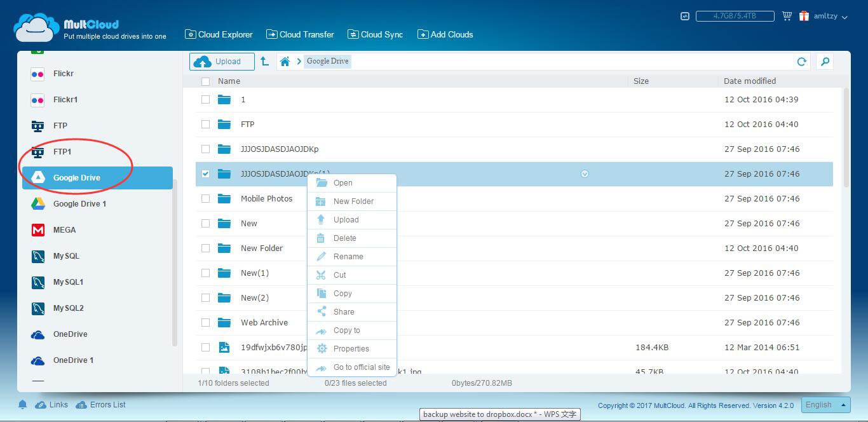
Task: Click the refresh icon in the path bar
Action: coord(801,62)
